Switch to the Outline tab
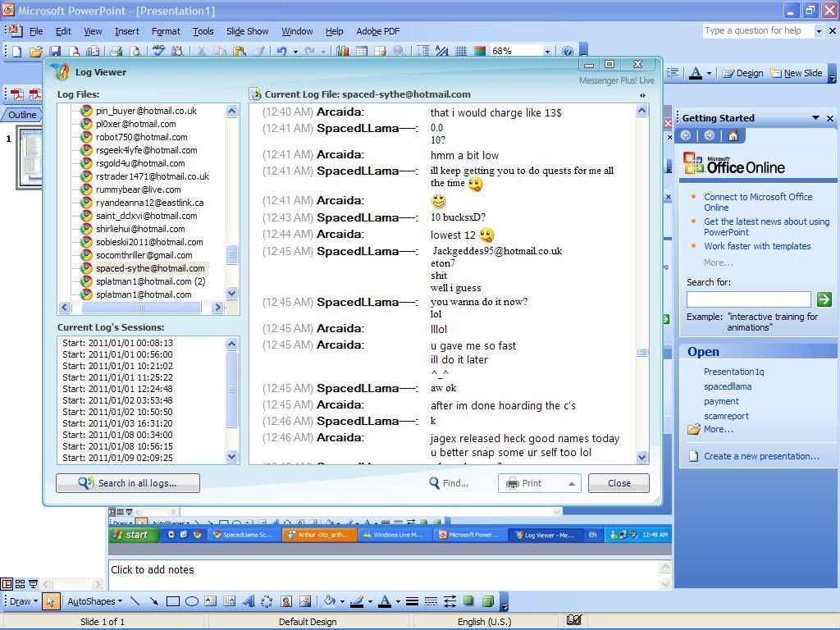Screen dimensions: 840x630 click(22, 115)
